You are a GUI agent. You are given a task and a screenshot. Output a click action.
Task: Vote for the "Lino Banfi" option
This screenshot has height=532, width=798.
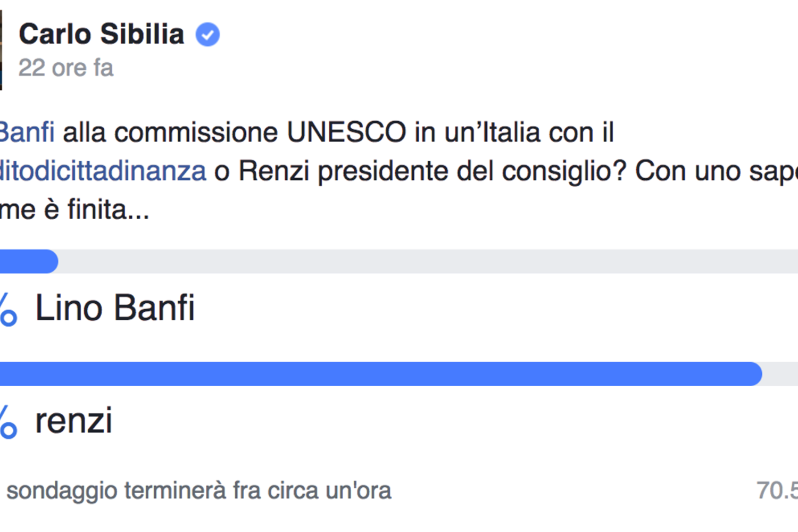click(115, 308)
